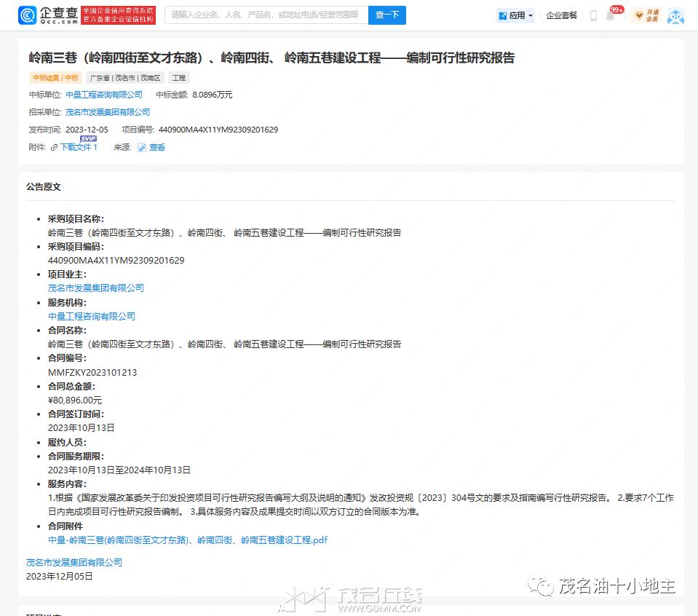Click the red 全国企业信用查询系统 banner
Screen dimensions: 698x616
point(118,15)
